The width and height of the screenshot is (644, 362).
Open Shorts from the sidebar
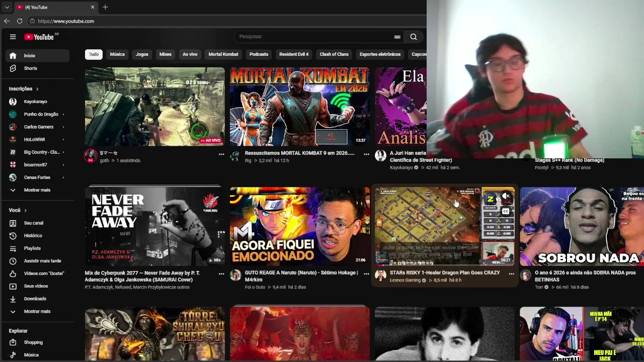click(37, 68)
